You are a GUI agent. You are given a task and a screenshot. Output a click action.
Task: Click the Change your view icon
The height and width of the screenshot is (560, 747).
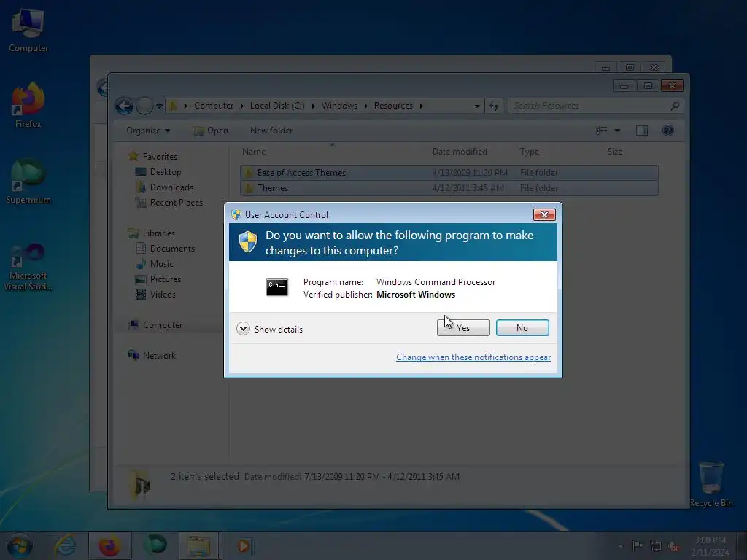[602, 131]
